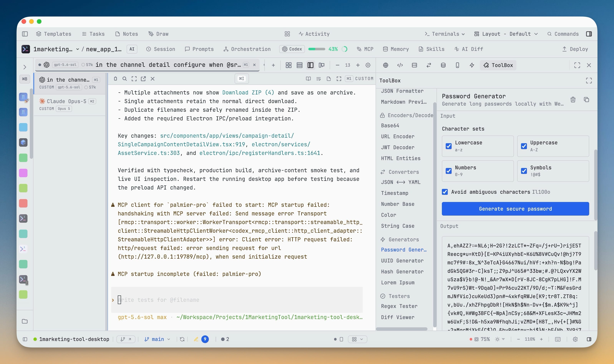The image size is (614, 364).
Task: Open the browser globe panel icon
Action: pyautogui.click(x=386, y=65)
